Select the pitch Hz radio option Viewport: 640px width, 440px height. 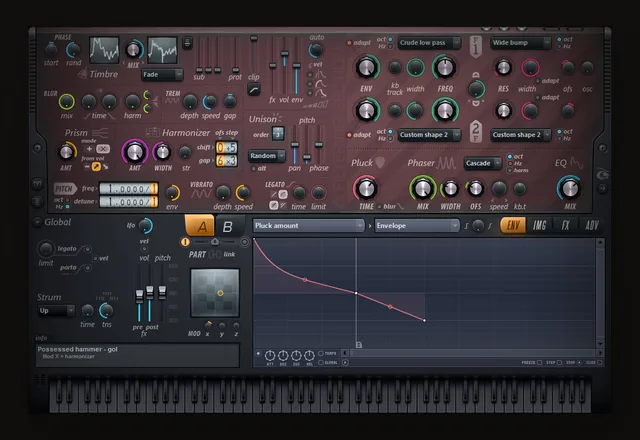point(68,207)
